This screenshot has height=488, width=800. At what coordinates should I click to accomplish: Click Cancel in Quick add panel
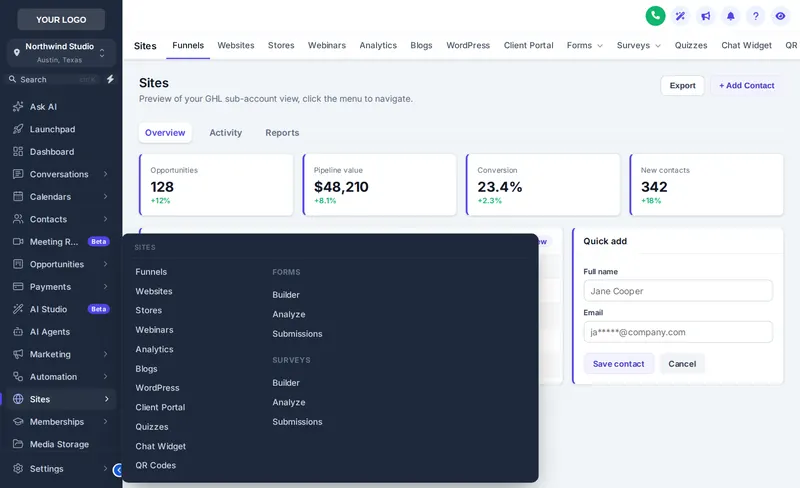coord(682,363)
